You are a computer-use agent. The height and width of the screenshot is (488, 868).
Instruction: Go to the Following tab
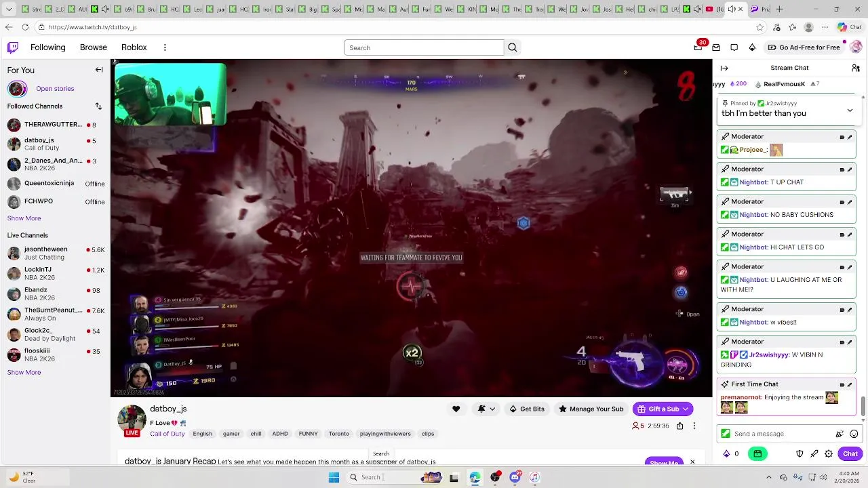(47, 47)
